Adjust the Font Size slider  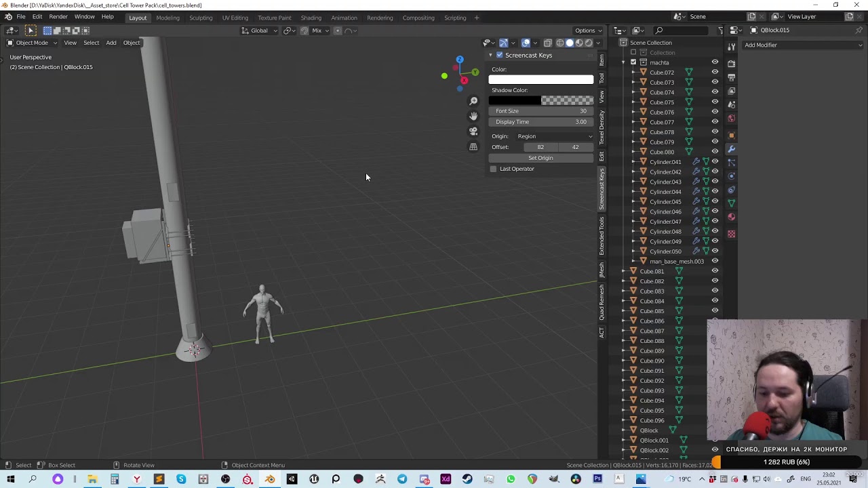click(541, 111)
